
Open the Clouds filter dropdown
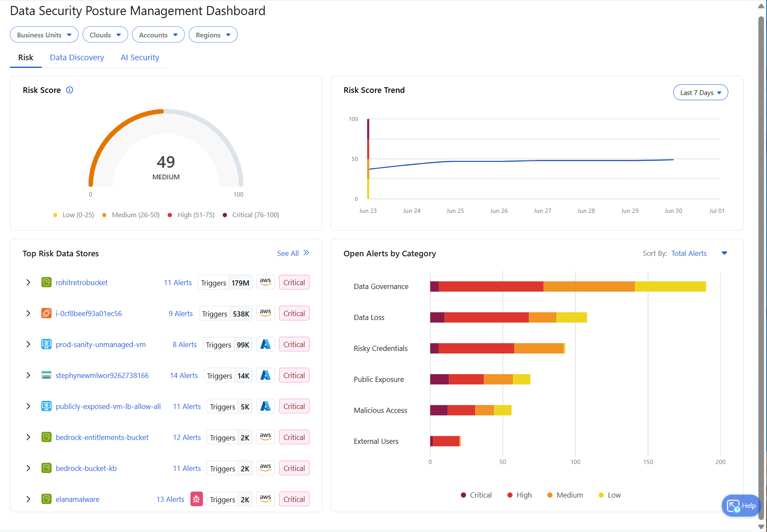[x=105, y=34]
